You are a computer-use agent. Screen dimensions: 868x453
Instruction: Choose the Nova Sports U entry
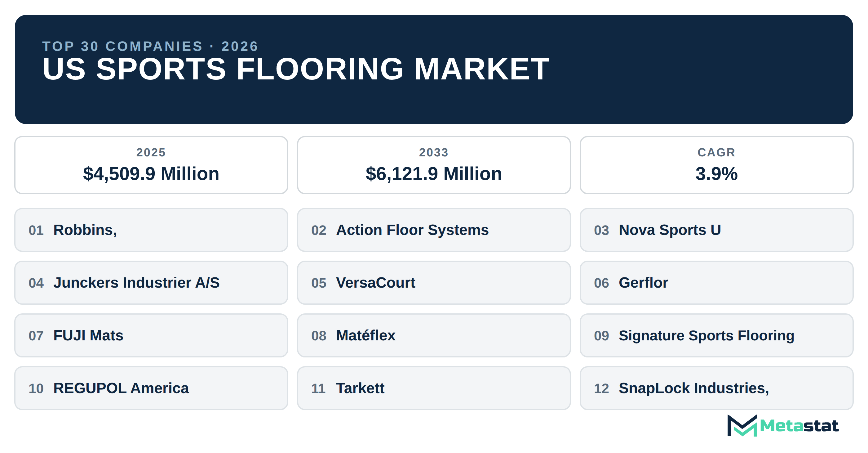(x=716, y=230)
